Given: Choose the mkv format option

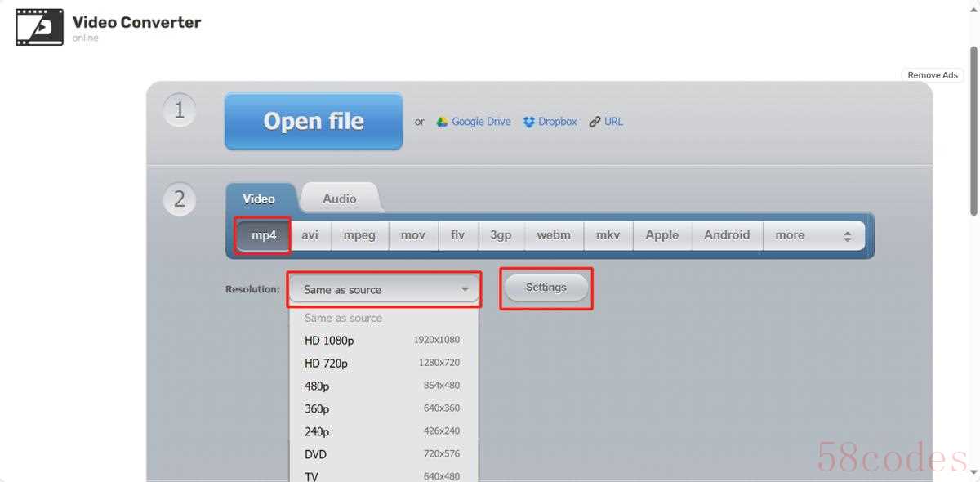Looking at the screenshot, I should click(608, 235).
